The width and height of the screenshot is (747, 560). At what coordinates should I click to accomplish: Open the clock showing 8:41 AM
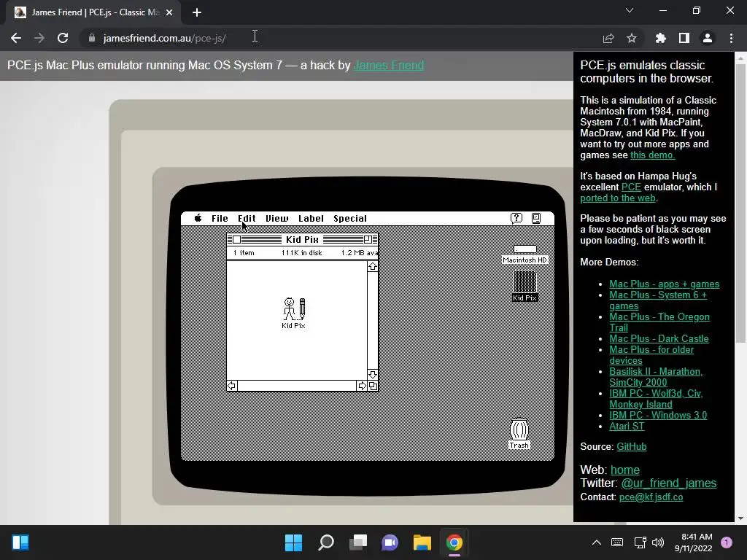693,542
